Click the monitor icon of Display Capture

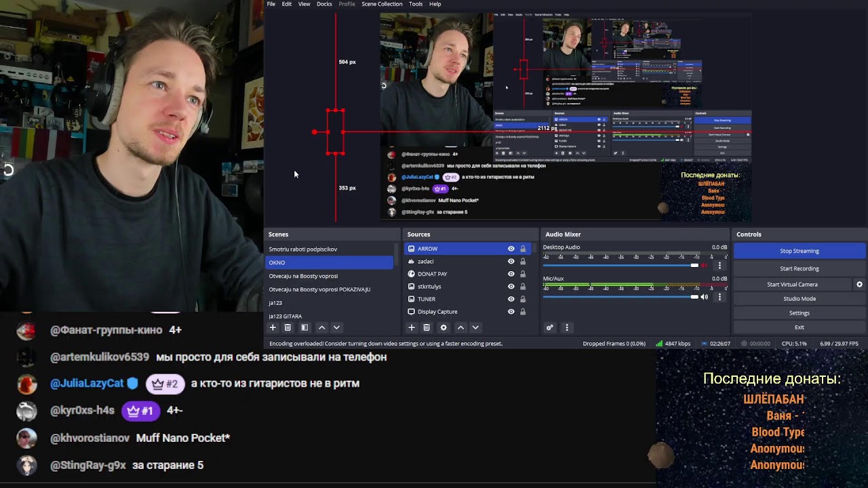(x=412, y=312)
